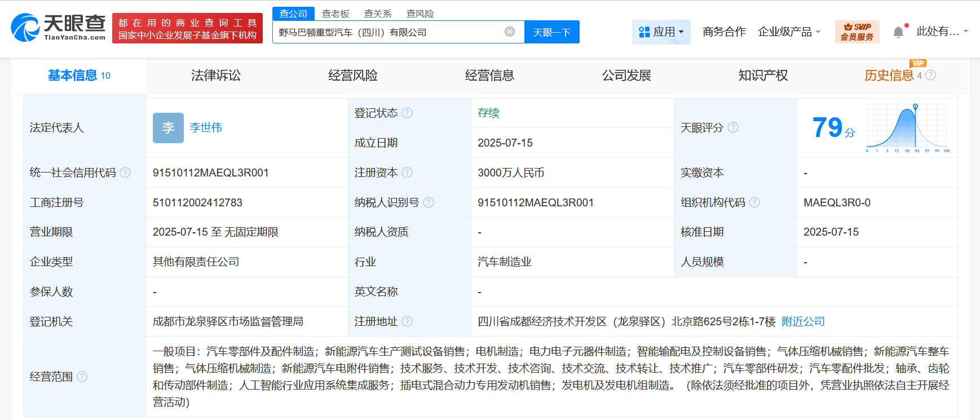Click the 存续 status text

[488, 113]
